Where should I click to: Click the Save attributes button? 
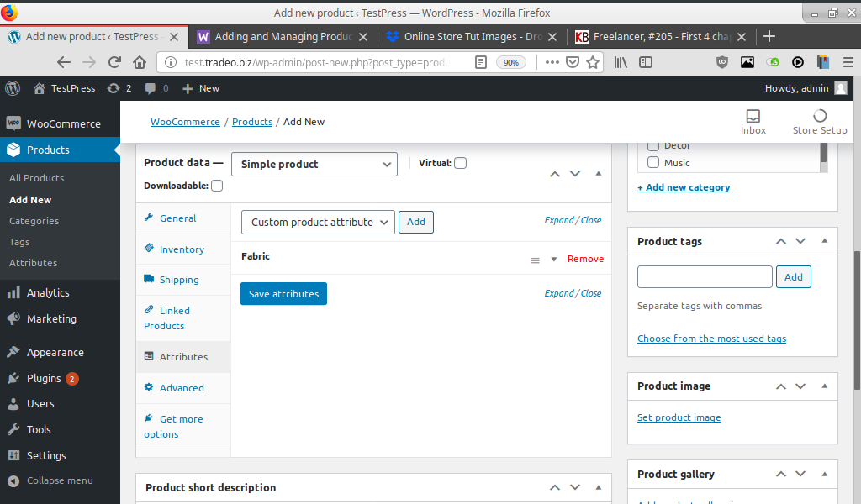(282, 293)
